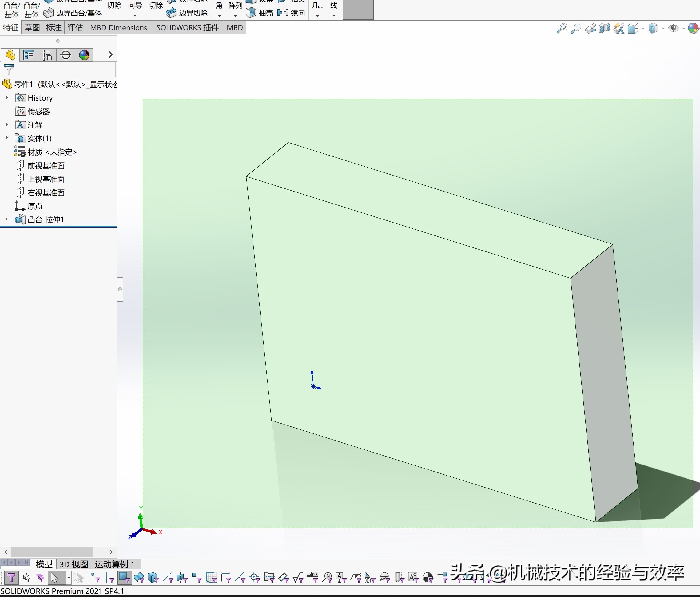Click the DimXpertManager crosshair tab icon
Viewport: 700px width, 597px height.
click(66, 55)
